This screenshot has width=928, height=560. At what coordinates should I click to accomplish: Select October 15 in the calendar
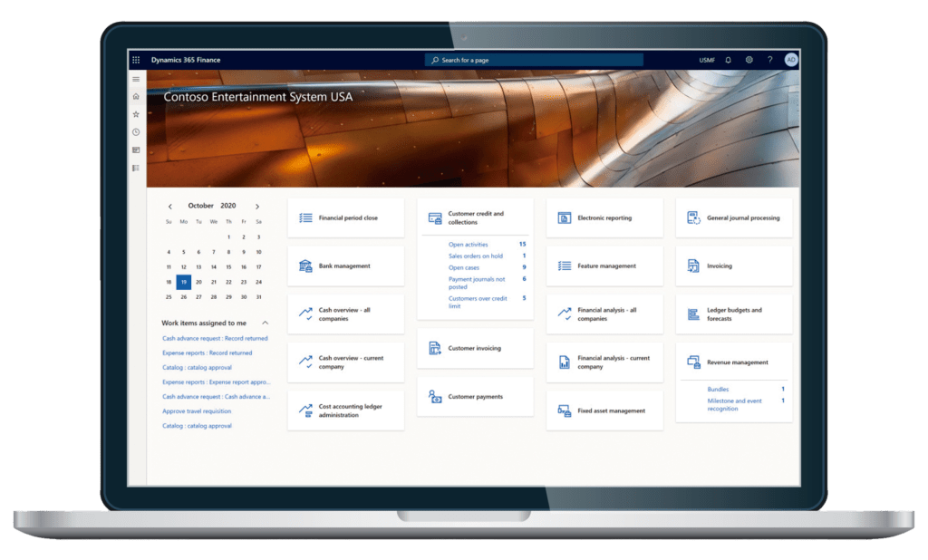(228, 267)
